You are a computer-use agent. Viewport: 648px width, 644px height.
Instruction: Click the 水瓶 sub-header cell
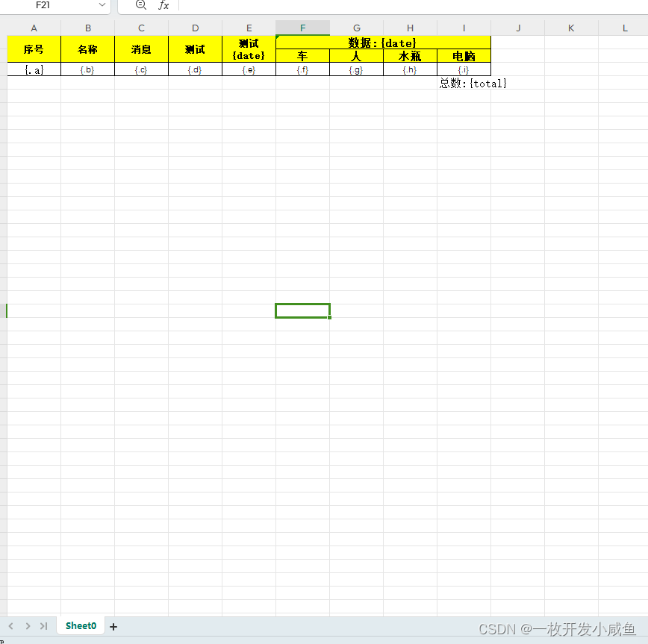pyautogui.click(x=410, y=56)
